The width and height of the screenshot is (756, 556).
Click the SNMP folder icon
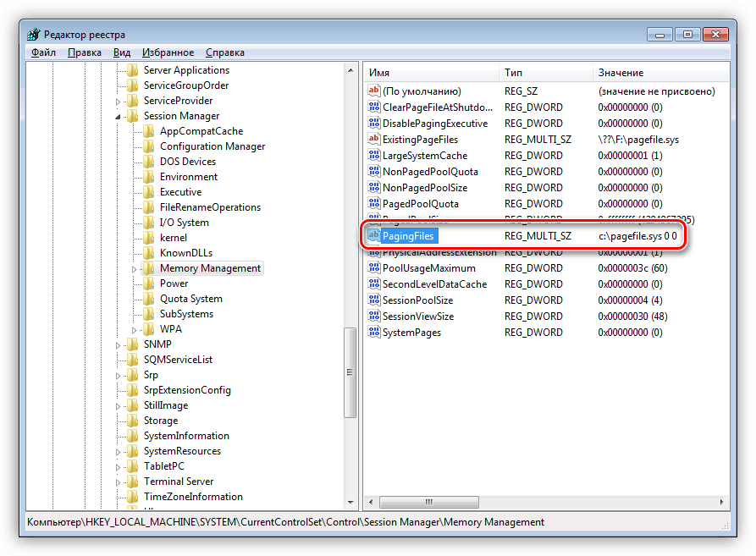click(x=133, y=344)
